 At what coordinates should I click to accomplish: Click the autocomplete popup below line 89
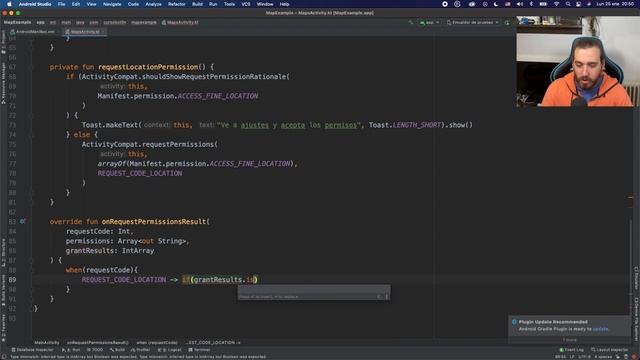[x=314, y=293]
